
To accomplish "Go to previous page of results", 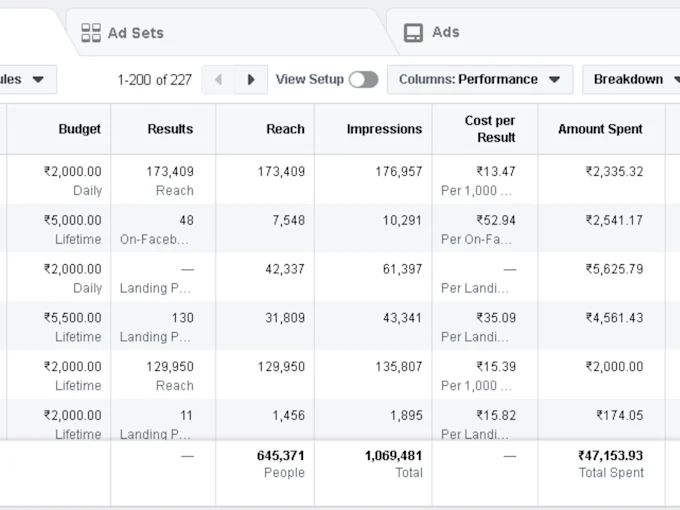I will [x=219, y=80].
